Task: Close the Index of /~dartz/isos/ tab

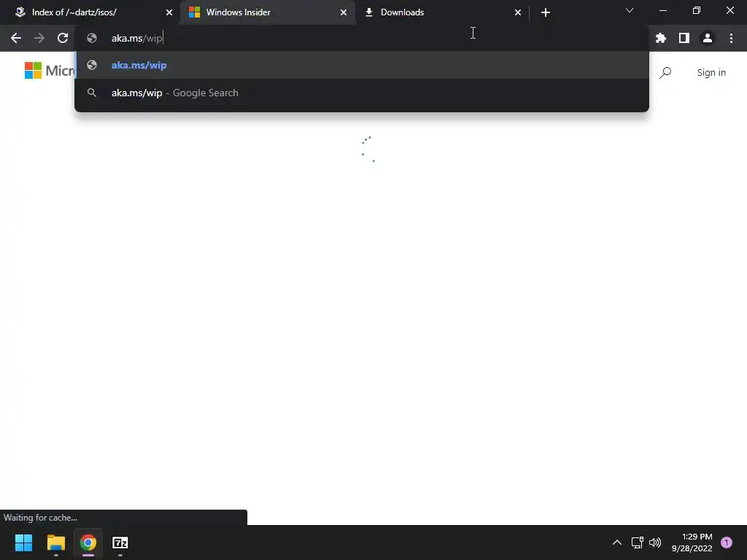Action: pos(169,12)
